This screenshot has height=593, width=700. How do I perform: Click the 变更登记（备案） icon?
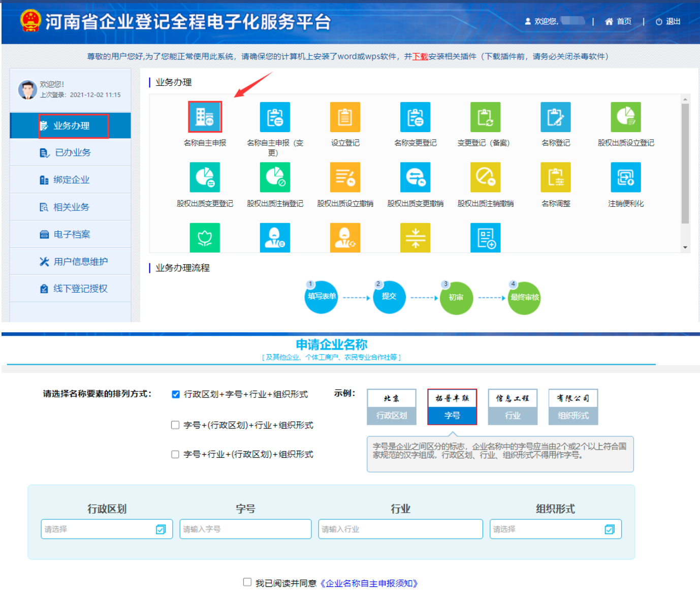click(x=485, y=117)
